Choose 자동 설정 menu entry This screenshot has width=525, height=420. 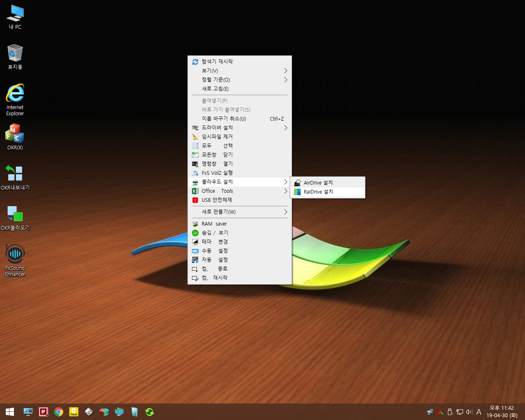tap(240, 260)
